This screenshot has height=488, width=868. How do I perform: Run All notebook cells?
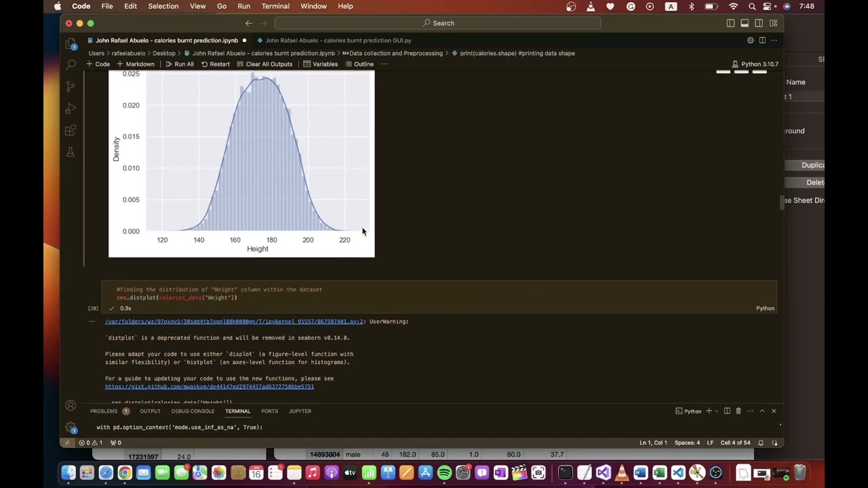(x=180, y=64)
